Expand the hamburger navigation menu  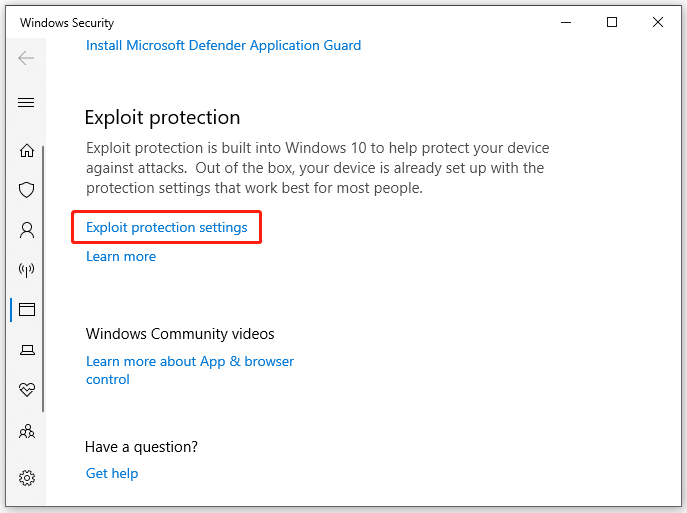point(26,102)
